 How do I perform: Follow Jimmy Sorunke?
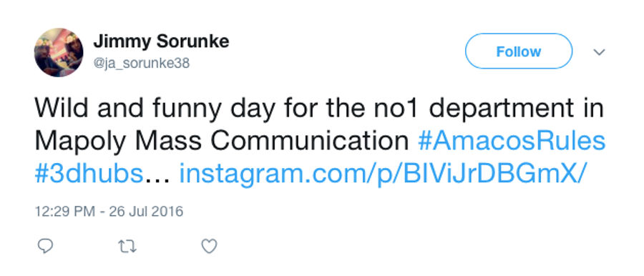(518, 51)
